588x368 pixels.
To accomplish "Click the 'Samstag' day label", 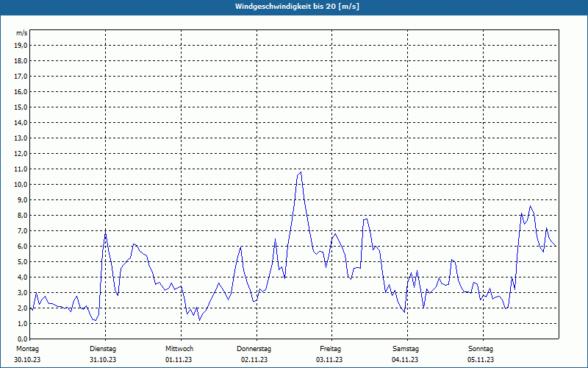I will [x=406, y=349].
